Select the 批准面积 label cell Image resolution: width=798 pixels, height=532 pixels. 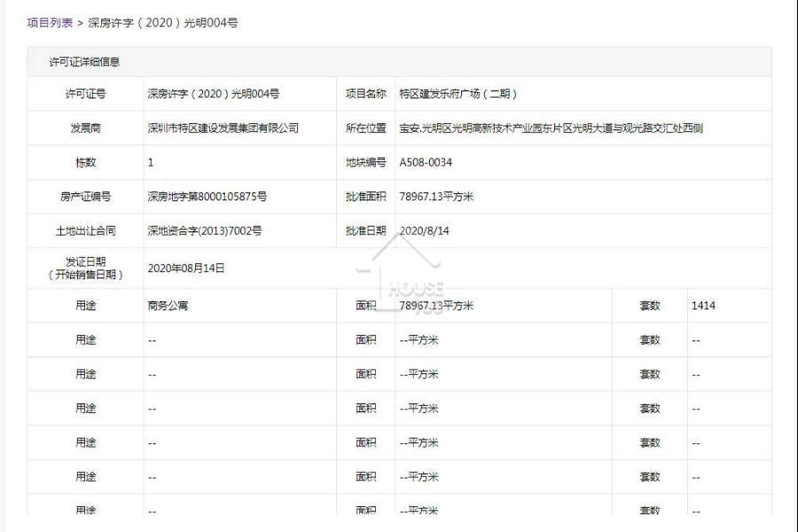(x=366, y=197)
